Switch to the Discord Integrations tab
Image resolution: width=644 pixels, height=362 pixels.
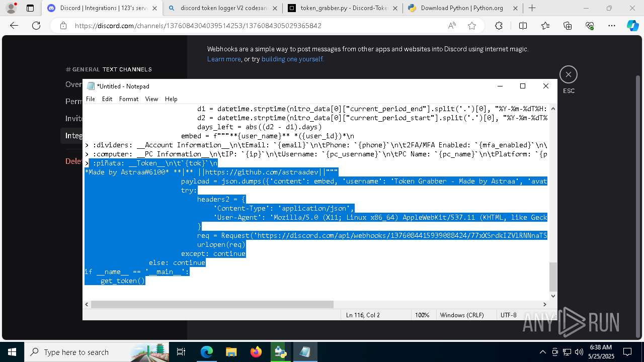point(102,8)
